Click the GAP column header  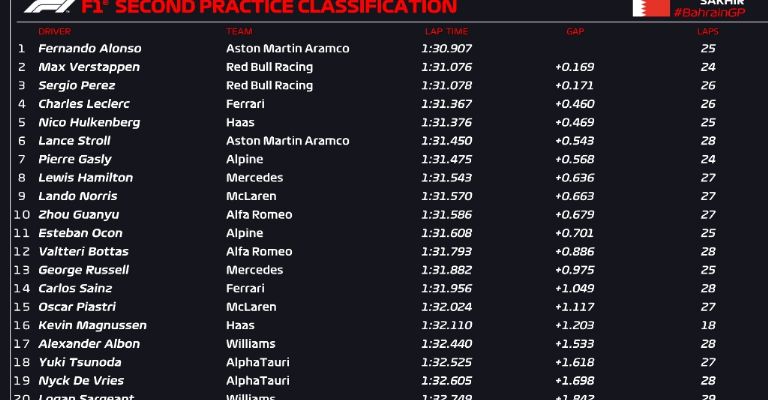coord(575,32)
